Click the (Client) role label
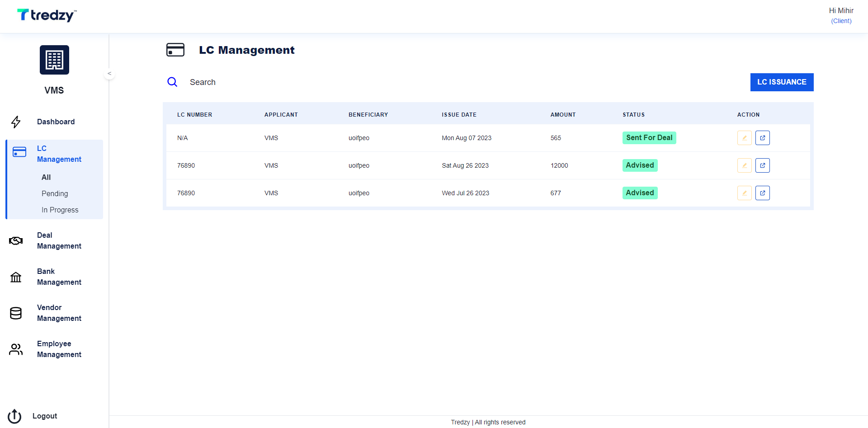The image size is (868, 428). (x=841, y=21)
